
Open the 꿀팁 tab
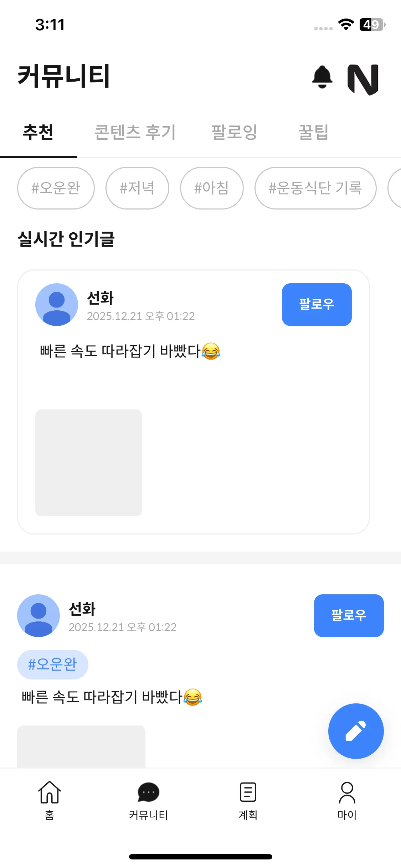coord(313,133)
